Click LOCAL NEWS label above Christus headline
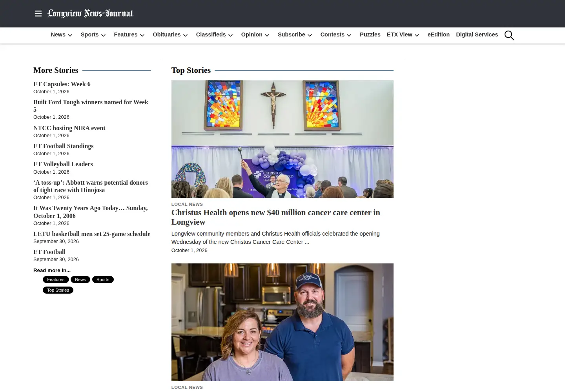This screenshot has height=392, width=565. [x=187, y=204]
